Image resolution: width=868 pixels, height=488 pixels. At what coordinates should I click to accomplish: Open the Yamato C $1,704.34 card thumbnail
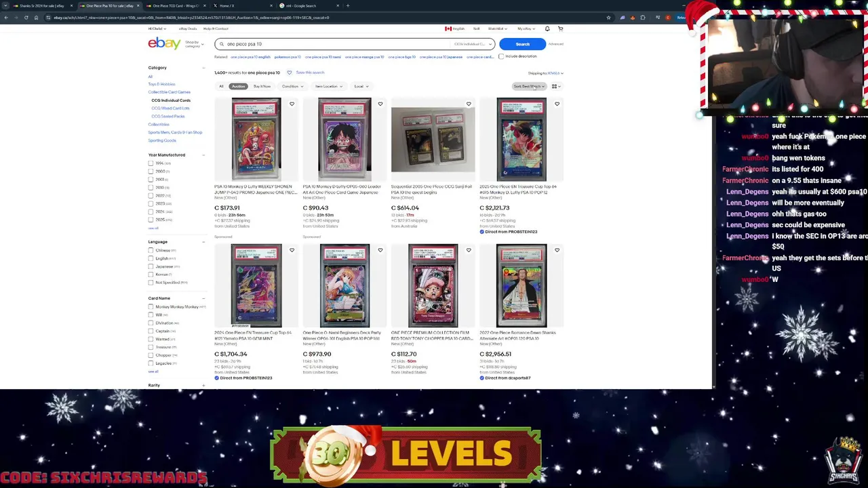point(256,285)
